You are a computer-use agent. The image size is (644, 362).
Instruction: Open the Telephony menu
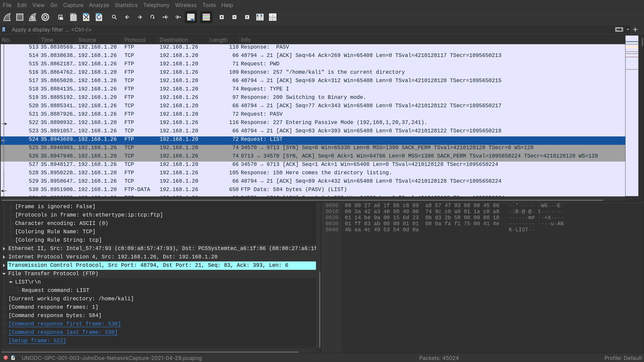point(156,5)
